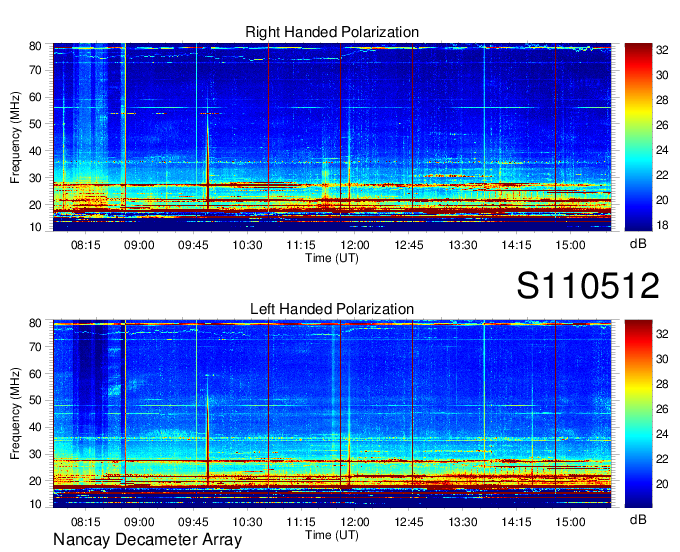Click the 40 MHz tick on the Left Handed plot

35,427
